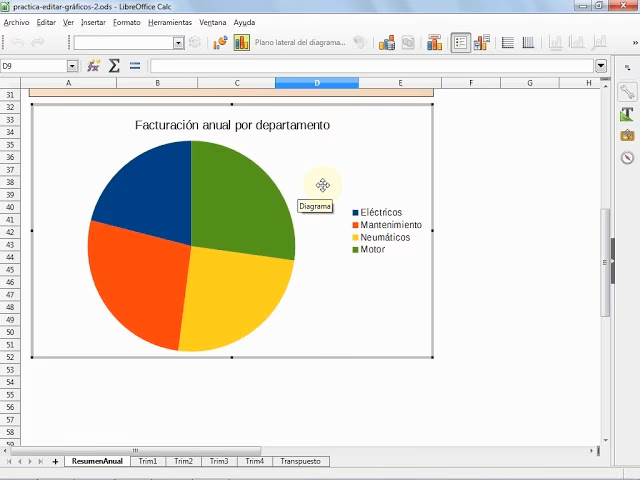The image size is (640, 480).
Task: Toggle the legend on/off icon
Action: point(460,42)
